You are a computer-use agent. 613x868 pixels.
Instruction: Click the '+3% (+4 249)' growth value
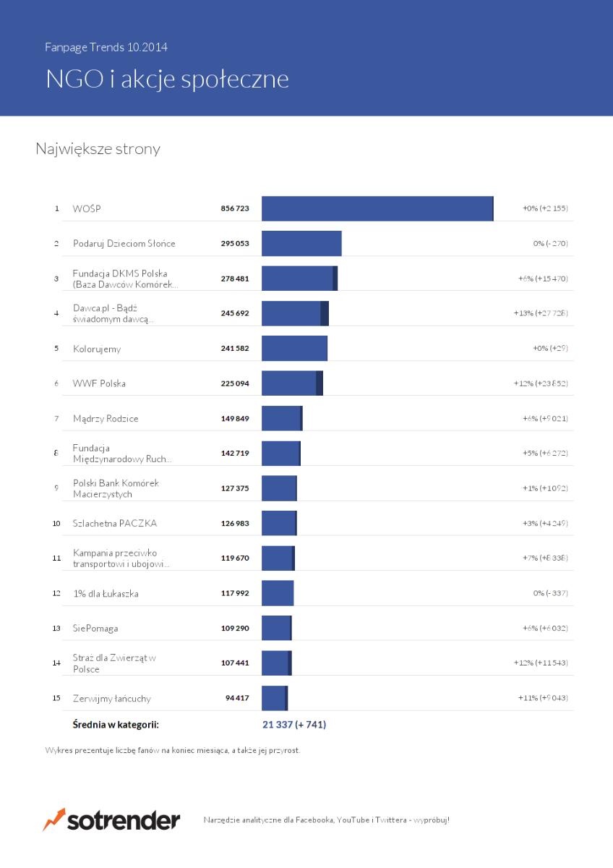point(545,524)
